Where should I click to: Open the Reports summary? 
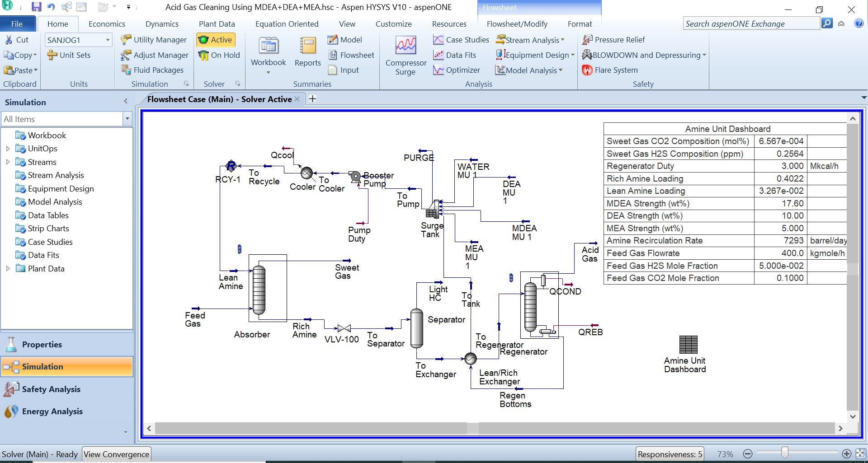[307, 52]
